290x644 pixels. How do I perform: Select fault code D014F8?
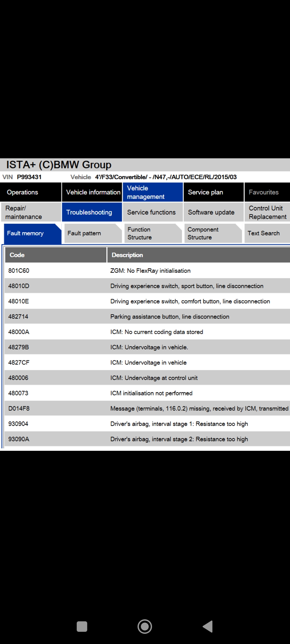[x=19, y=408]
